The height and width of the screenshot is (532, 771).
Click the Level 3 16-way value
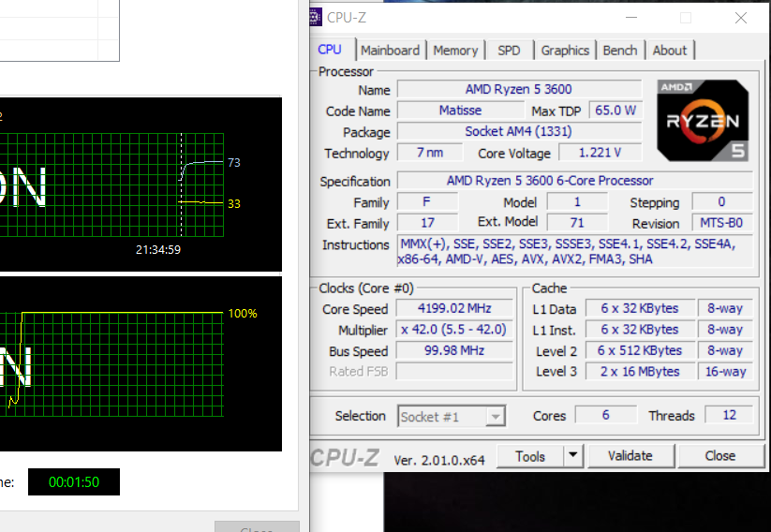click(725, 371)
